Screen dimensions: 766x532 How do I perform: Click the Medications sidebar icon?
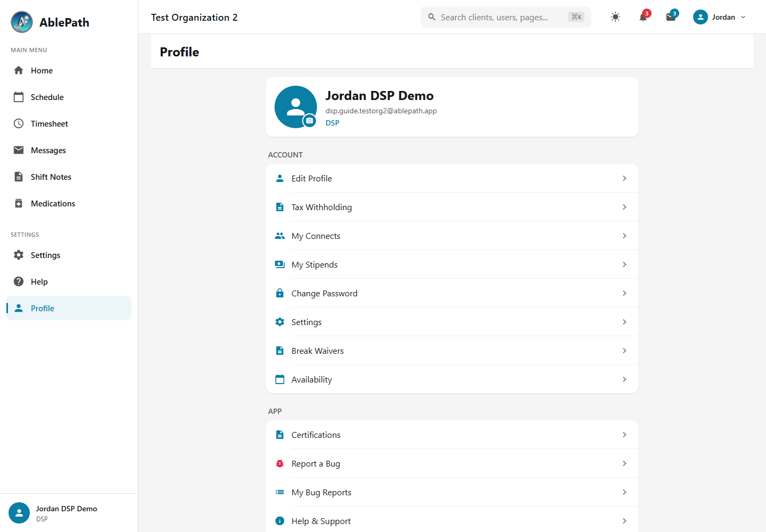click(x=19, y=203)
